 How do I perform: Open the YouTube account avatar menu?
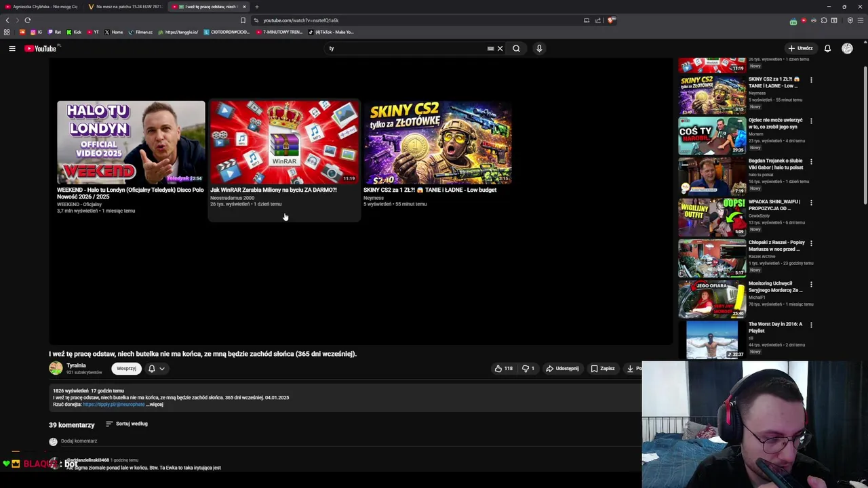pyautogui.click(x=847, y=48)
